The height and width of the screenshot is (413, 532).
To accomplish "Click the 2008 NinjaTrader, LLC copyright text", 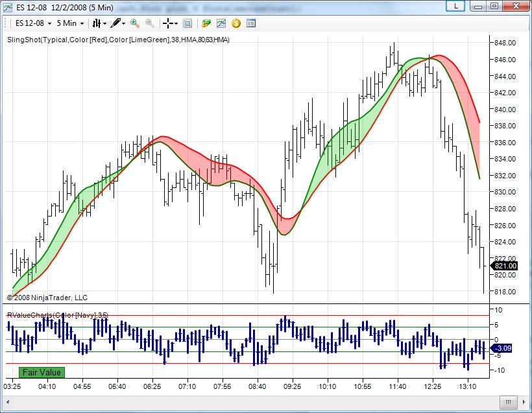I will 47,298.
